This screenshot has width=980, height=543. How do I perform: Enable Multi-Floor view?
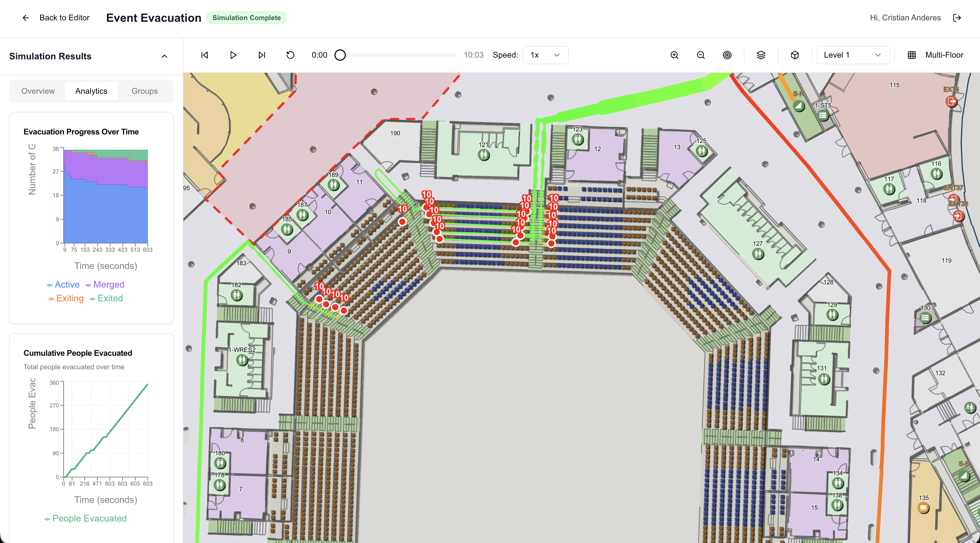click(936, 55)
